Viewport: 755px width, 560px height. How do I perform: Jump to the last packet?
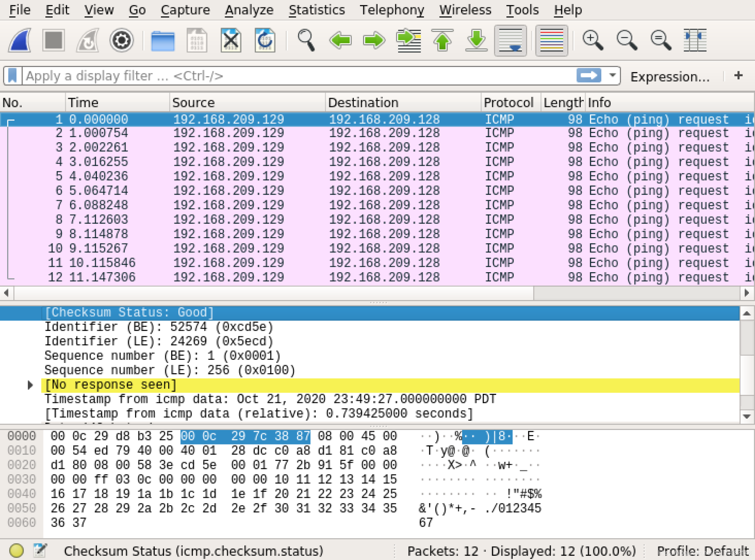(x=476, y=40)
